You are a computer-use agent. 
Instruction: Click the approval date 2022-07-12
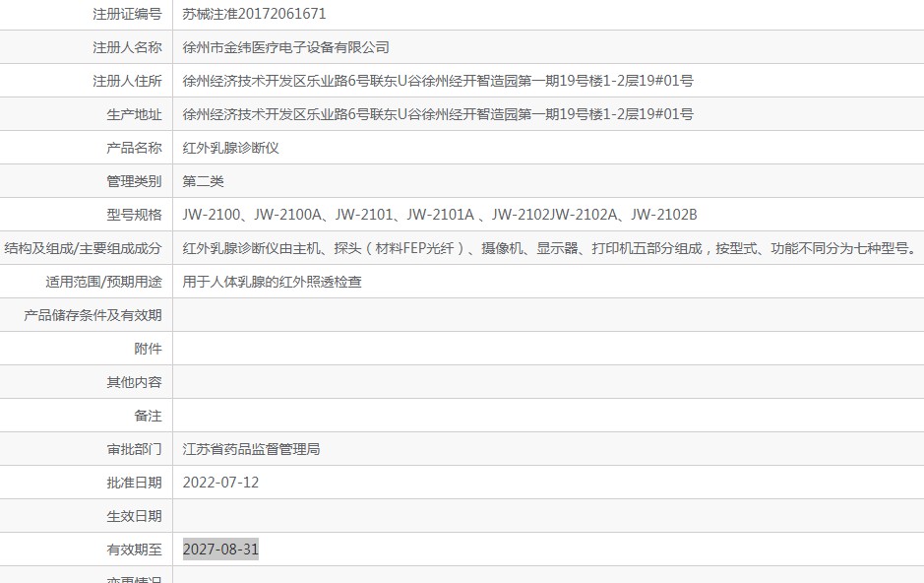point(221,483)
